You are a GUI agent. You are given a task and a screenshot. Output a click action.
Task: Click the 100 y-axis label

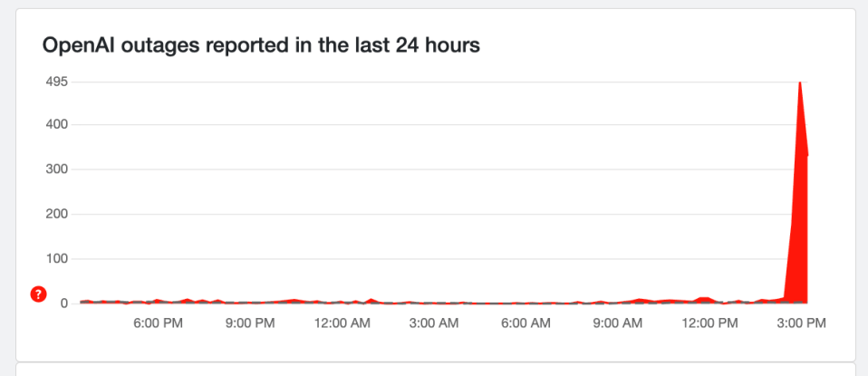point(56,258)
